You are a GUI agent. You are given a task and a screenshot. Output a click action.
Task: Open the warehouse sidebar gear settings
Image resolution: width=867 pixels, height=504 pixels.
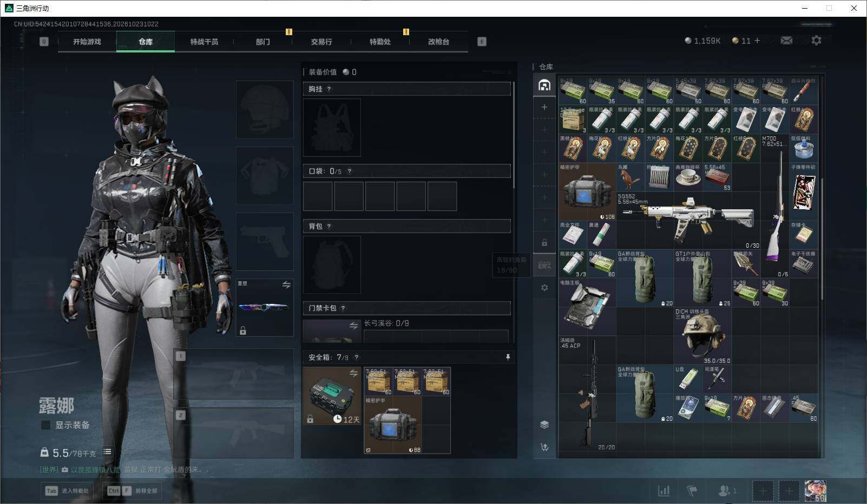coord(544,288)
